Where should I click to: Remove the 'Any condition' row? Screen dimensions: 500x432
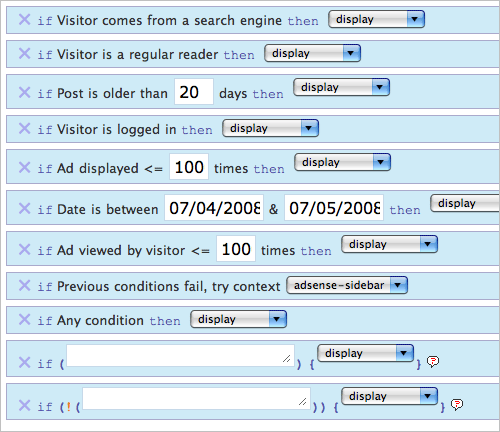pyautogui.click(x=24, y=319)
